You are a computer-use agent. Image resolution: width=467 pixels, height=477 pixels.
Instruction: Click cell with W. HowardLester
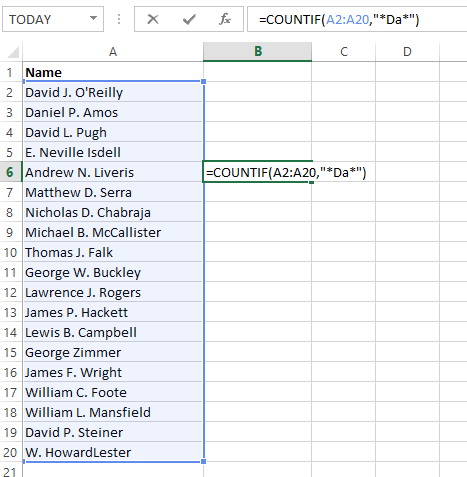pyautogui.click(x=113, y=452)
